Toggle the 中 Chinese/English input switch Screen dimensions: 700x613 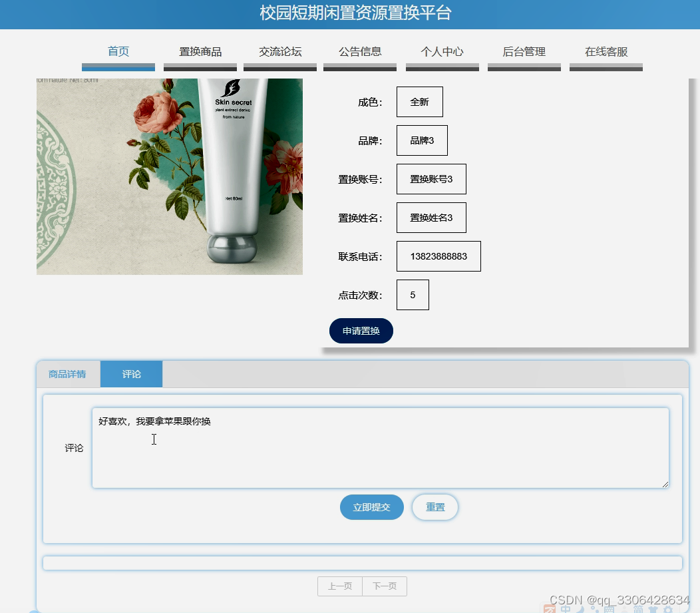[566, 609]
